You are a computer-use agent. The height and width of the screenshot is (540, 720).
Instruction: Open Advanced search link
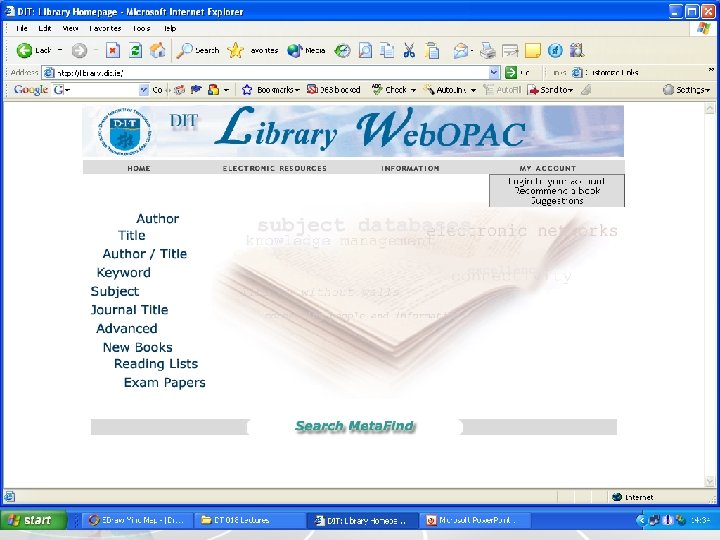click(127, 328)
